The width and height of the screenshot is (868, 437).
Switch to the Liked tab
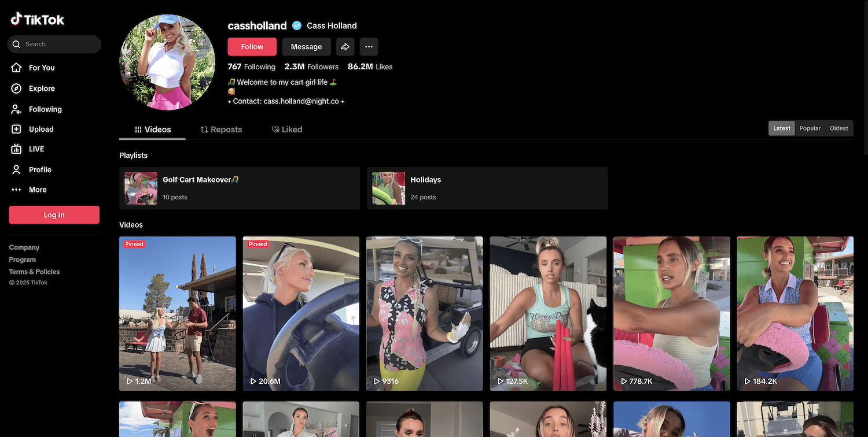pyautogui.click(x=287, y=129)
